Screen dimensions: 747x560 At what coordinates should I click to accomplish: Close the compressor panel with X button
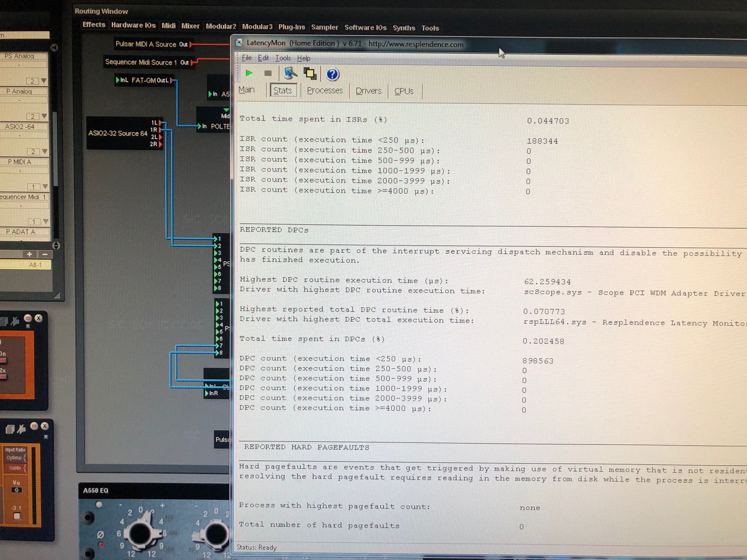44,426
